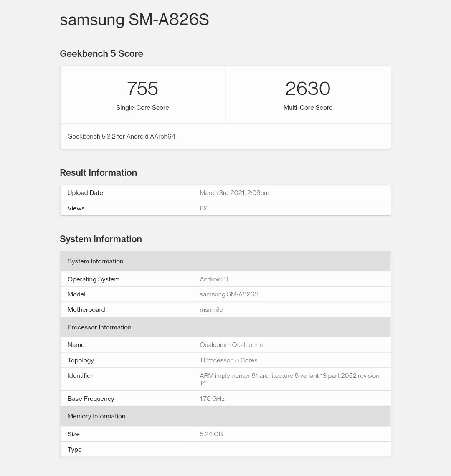This screenshot has width=451, height=476.
Task: Select the motherboard value msmnile
Action: pyautogui.click(x=211, y=310)
